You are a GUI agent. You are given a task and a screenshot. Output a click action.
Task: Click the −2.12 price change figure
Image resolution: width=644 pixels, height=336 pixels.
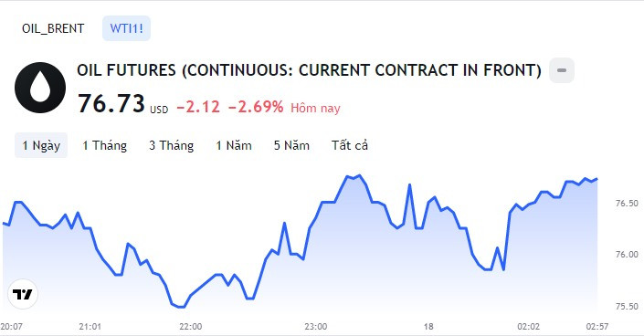[198, 107]
